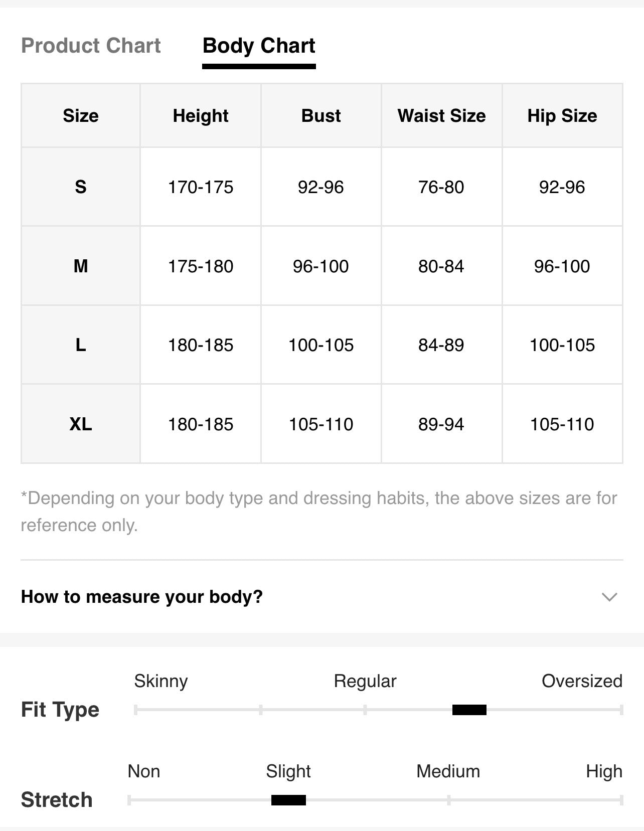Viewport: 644px width, 831px height.
Task: Click the Regular fit label
Action: 365,681
